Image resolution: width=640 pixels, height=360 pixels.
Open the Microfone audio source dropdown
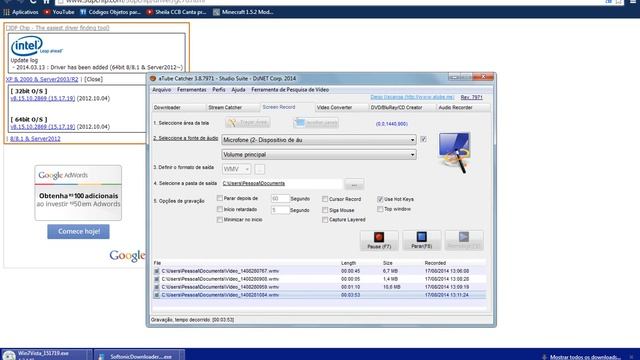pos(319,140)
